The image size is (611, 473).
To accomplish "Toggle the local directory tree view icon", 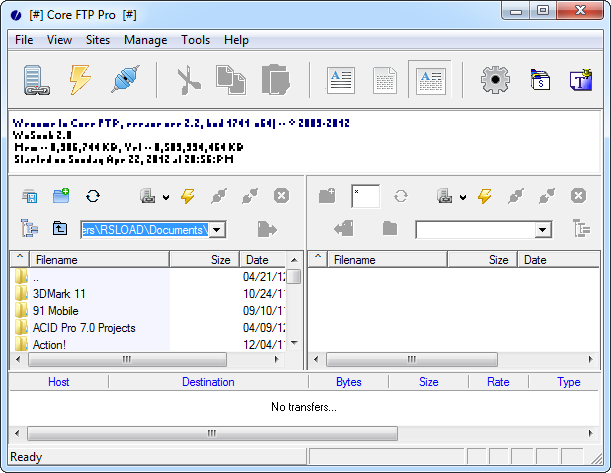I will (30, 228).
